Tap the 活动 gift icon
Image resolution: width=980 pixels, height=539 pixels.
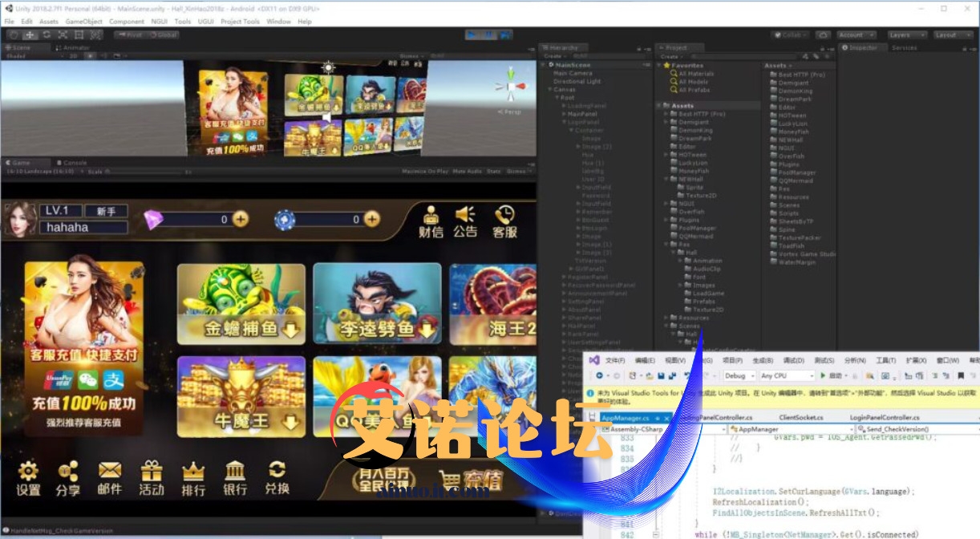coord(152,478)
